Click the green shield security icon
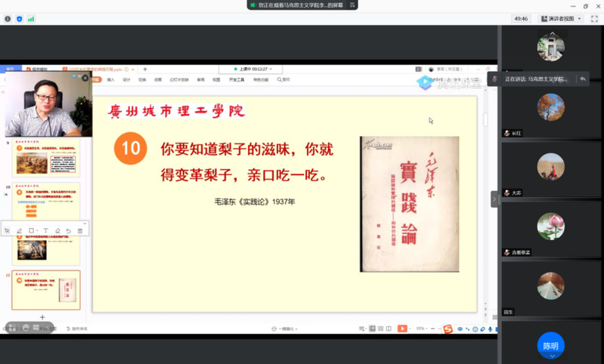604x364 pixels. coord(20,19)
